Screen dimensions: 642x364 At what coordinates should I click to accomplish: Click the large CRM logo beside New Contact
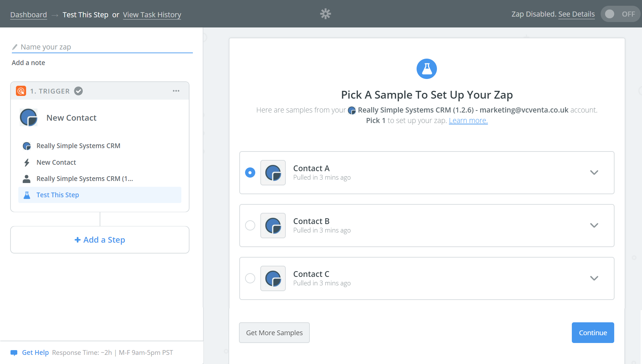[x=29, y=118]
